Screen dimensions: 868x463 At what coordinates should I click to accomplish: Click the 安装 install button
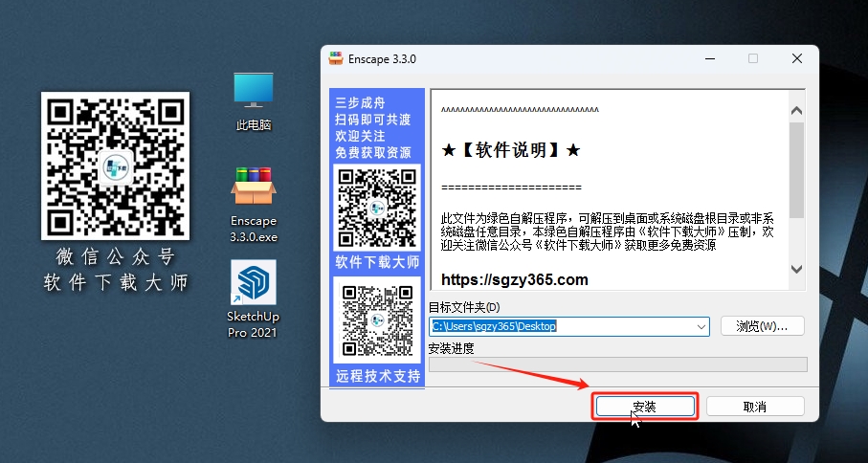point(645,407)
